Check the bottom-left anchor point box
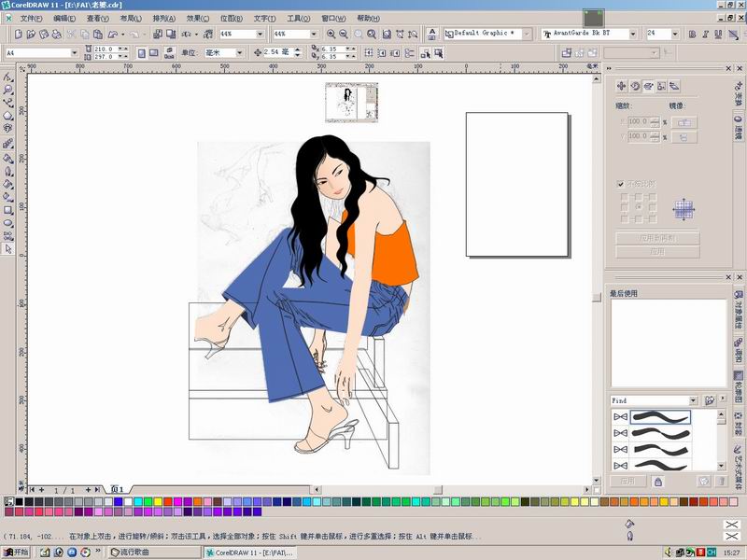The height and width of the screenshot is (560, 747). pos(624,219)
